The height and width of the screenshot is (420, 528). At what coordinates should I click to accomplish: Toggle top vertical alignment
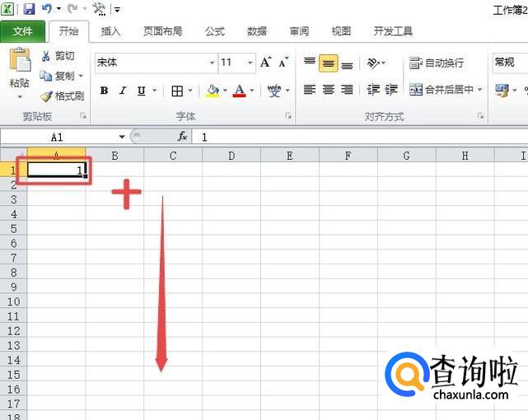pos(310,63)
